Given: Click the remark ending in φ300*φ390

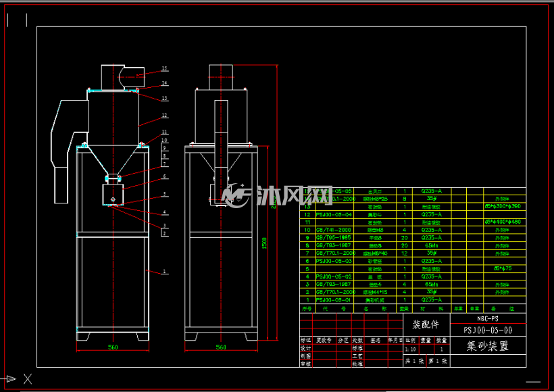Looking at the screenshot, I should click(x=503, y=206).
